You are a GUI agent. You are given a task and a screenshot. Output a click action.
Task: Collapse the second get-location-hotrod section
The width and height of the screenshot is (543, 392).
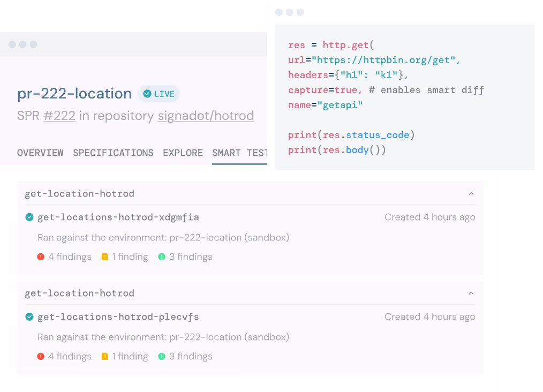(471, 293)
